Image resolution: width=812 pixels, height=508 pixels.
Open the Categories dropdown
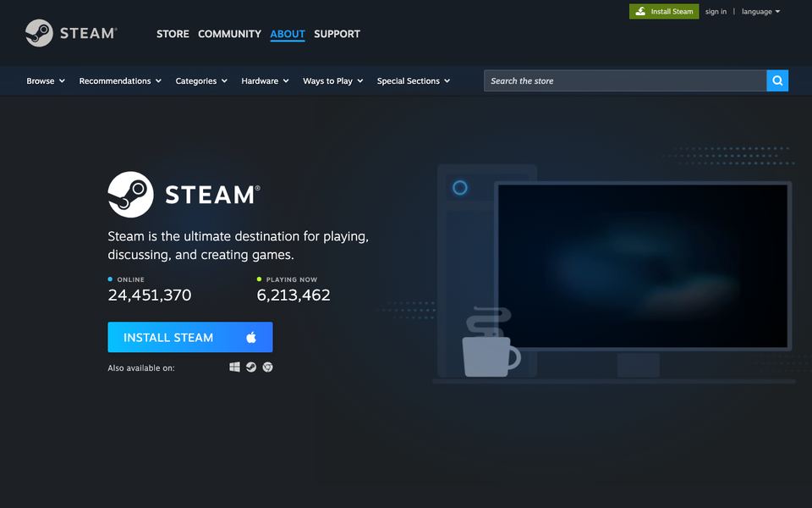coord(201,81)
